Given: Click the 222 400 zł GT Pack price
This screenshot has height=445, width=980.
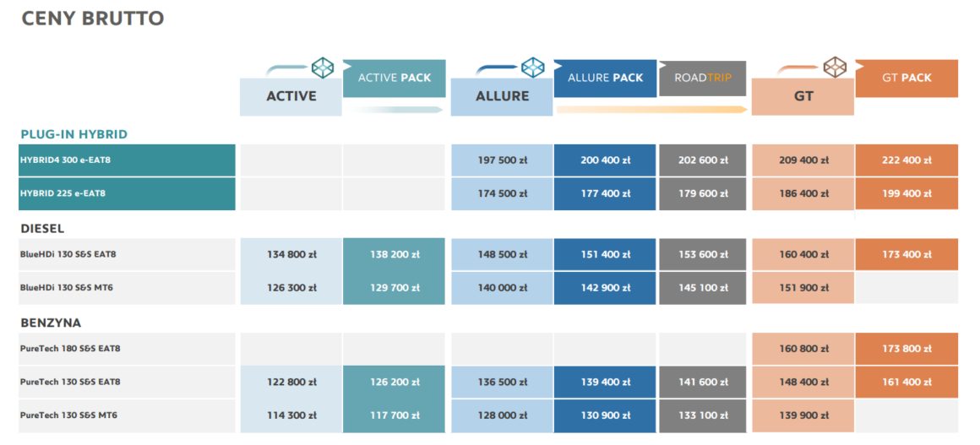Looking at the screenshot, I should coord(906,160).
